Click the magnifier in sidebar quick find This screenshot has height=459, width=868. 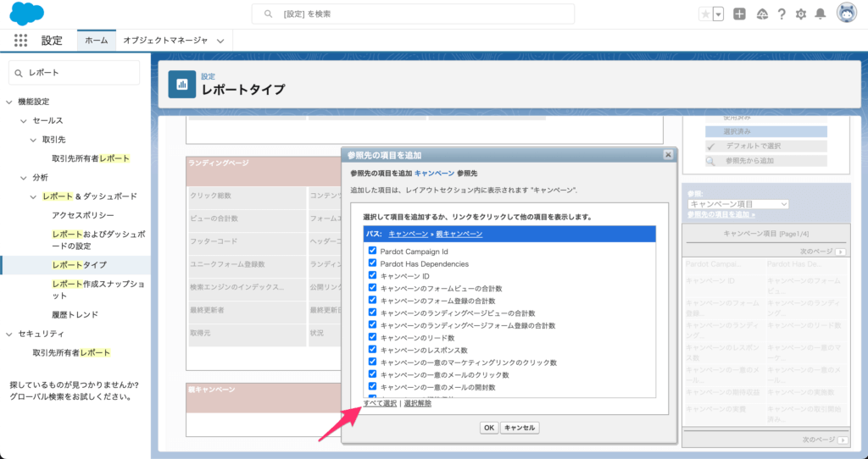[x=19, y=73]
